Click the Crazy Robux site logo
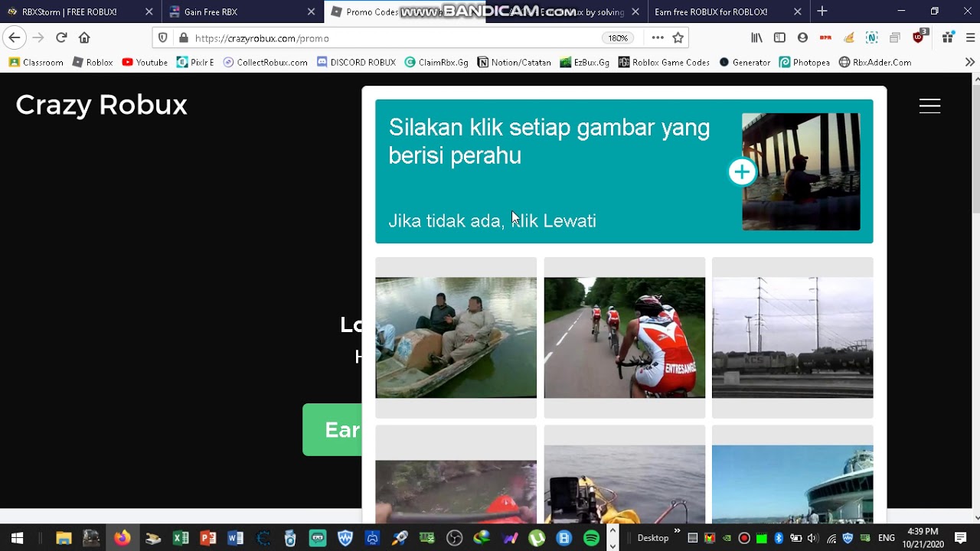This screenshot has height=551, width=980. click(101, 106)
